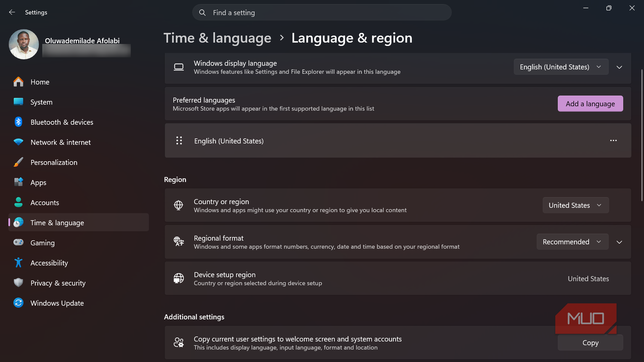Click the search magnifier icon
Viewport: 644px width, 362px height.
click(202, 12)
